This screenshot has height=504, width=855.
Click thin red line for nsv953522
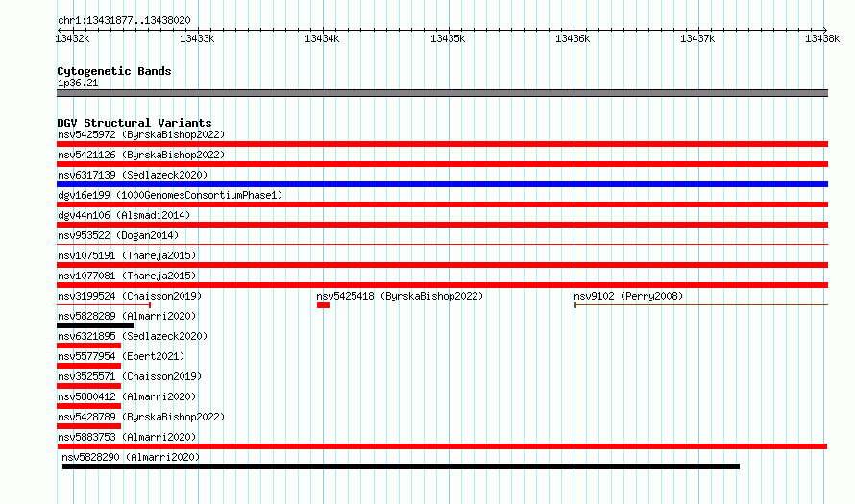click(442, 244)
